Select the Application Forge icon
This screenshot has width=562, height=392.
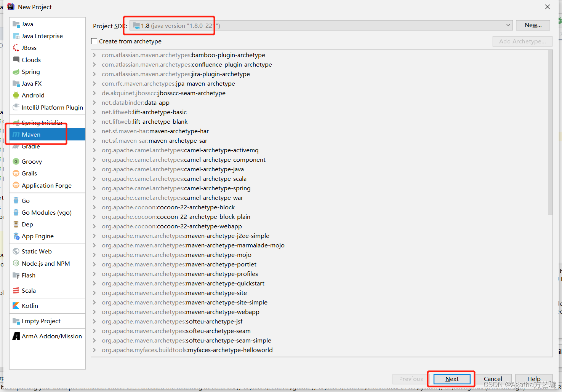pyautogui.click(x=16, y=185)
